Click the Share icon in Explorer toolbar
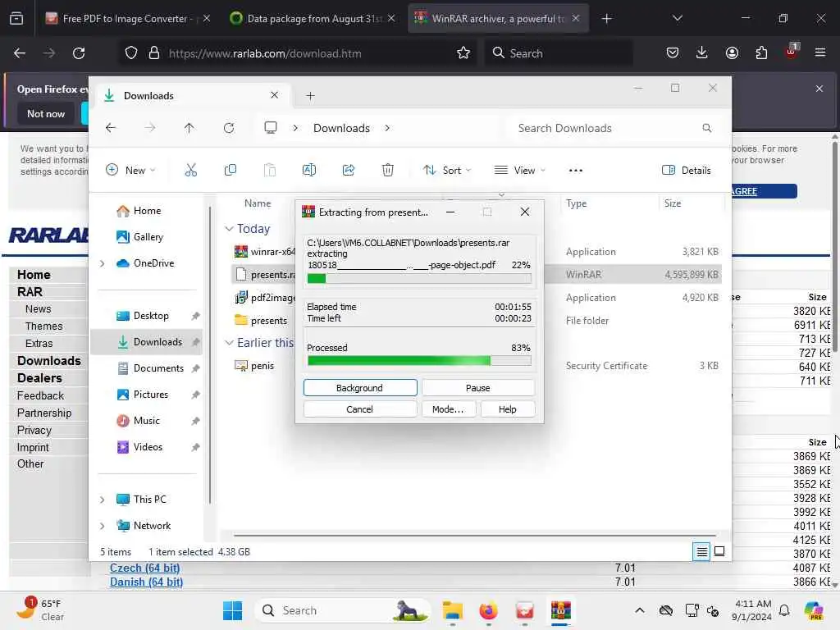The width and height of the screenshot is (840, 630). (x=349, y=171)
